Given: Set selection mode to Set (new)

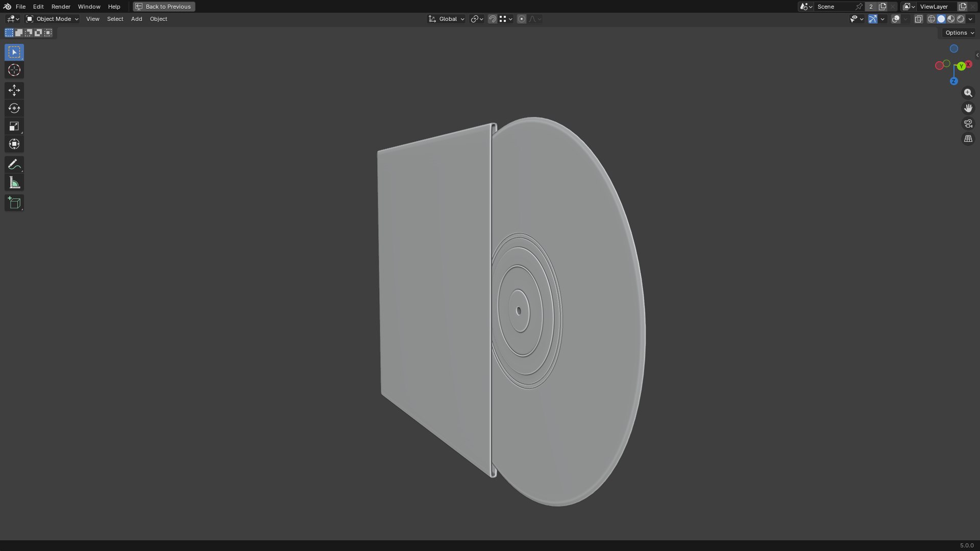Looking at the screenshot, I should 9,33.
